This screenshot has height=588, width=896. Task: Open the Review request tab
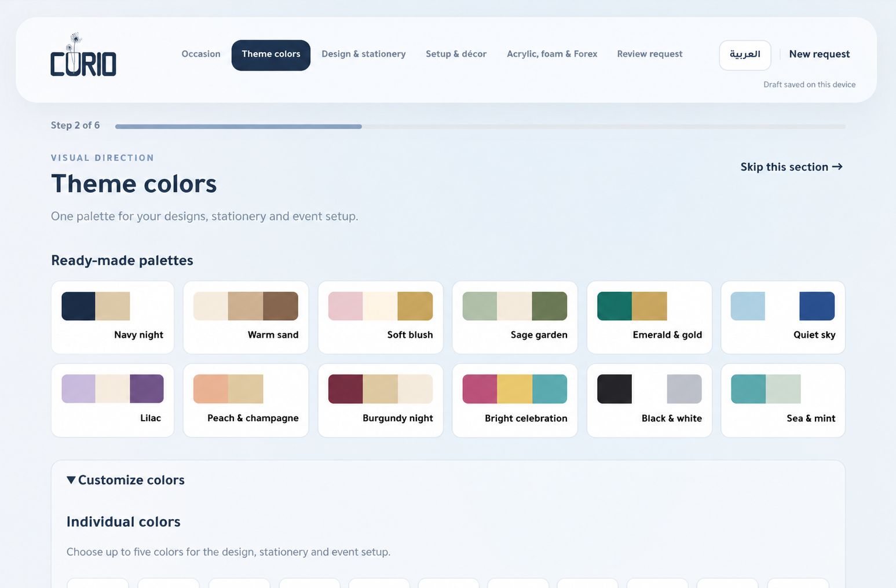coord(650,54)
